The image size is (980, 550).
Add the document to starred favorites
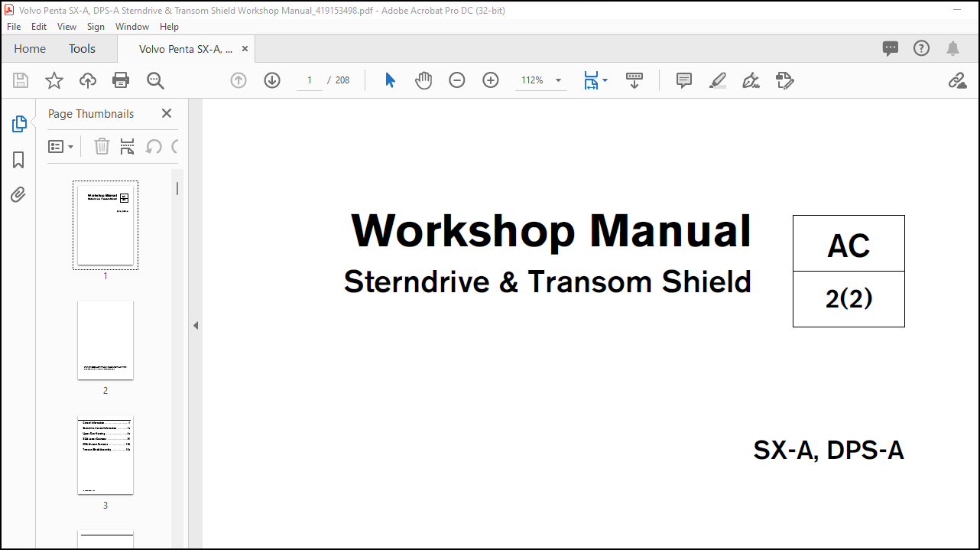tap(54, 80)
